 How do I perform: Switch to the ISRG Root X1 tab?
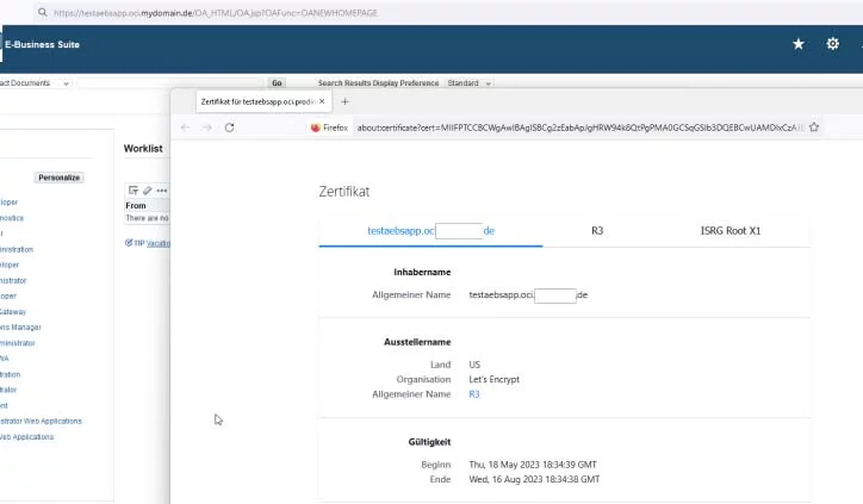(x=730, y=231)
